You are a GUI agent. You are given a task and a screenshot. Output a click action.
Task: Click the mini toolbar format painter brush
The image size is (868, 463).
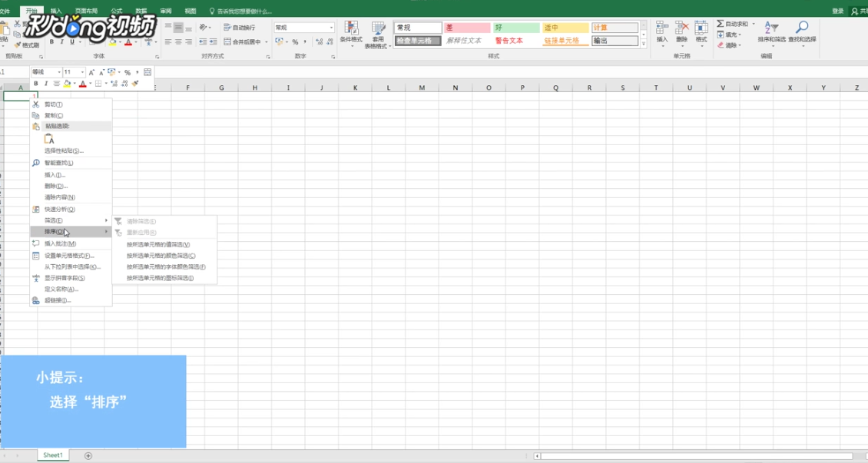135,84
